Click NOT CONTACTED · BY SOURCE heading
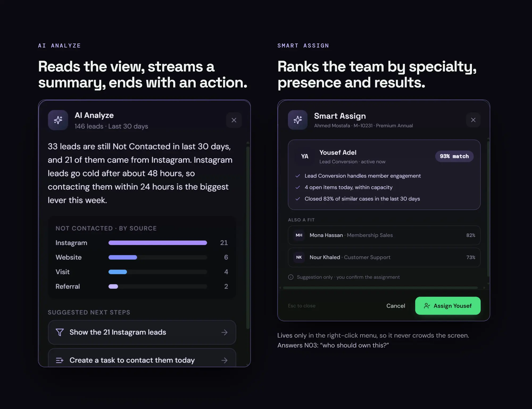The width and height of the screenshot is (532, 409). coord(106,228)
